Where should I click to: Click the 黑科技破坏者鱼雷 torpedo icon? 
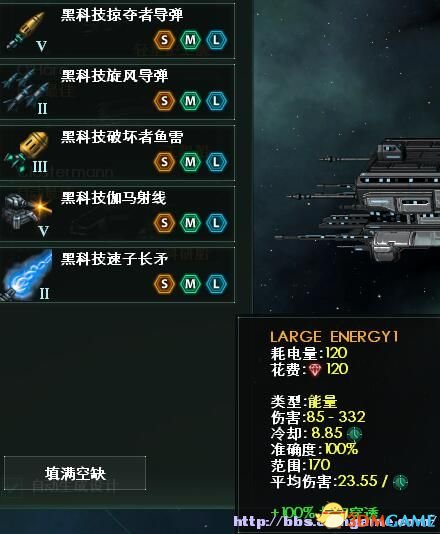pyautogui.click(x=27, y=152)
